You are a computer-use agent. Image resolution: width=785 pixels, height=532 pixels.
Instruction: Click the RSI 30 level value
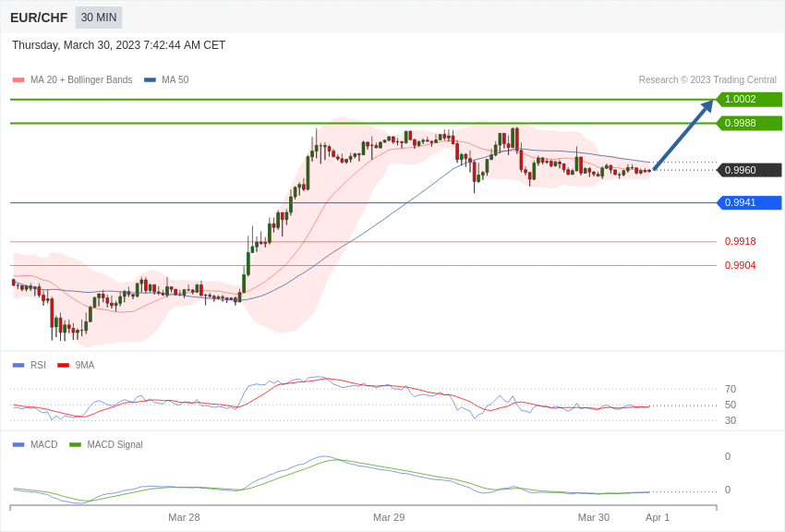coord(731,421)
